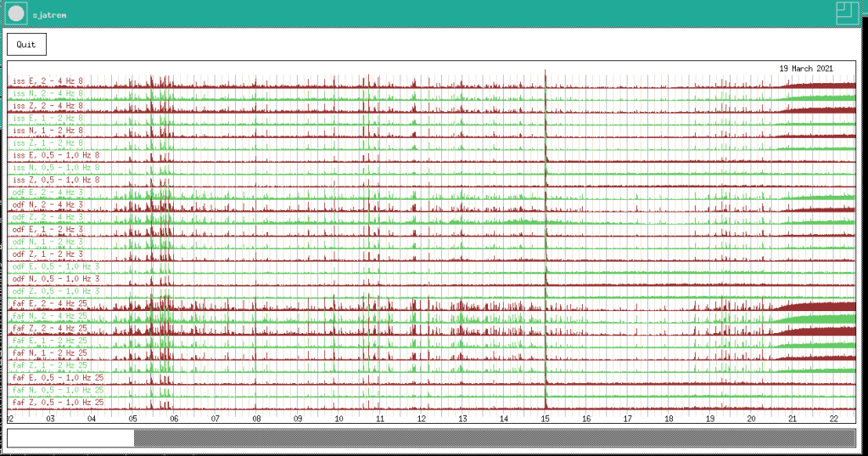Click hour 18 on the time axis
Image resolution: width=868 pixels, height=456 pixels.
pyautogui.click(x=669, y=419)
